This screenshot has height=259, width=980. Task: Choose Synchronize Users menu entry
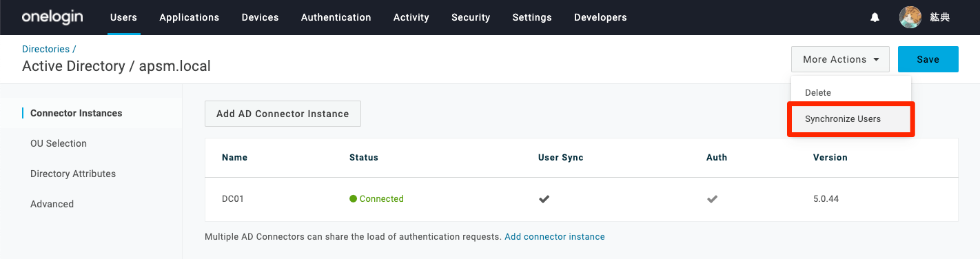[850, 119]
